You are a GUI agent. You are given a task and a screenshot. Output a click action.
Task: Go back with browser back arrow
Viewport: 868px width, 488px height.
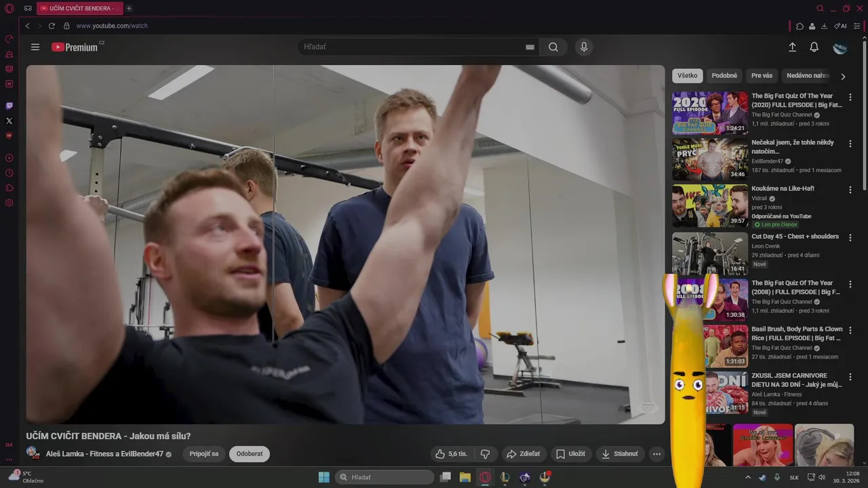click(27, 26)
